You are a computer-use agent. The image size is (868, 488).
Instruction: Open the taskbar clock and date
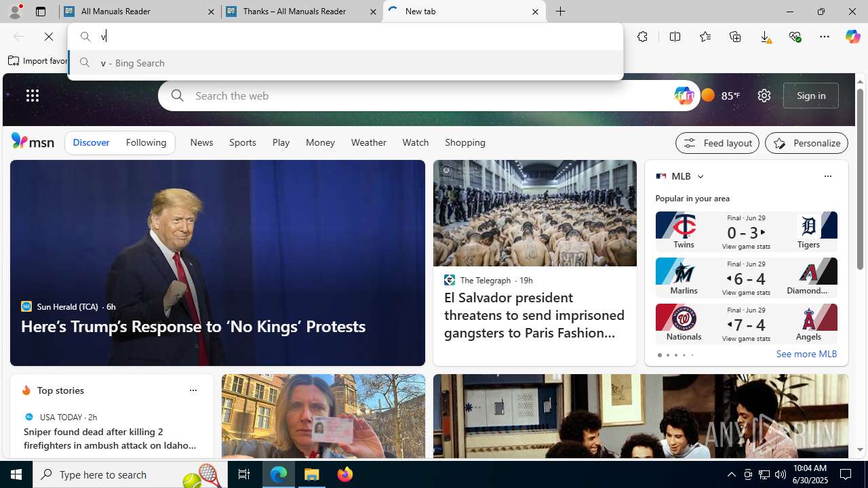(x=810, y=474)
